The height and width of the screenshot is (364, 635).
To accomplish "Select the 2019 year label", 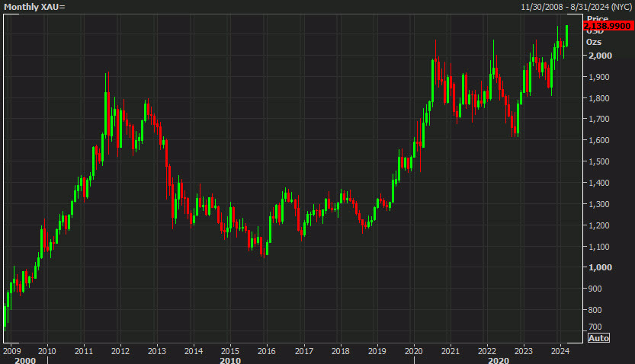I will point(377,351).
